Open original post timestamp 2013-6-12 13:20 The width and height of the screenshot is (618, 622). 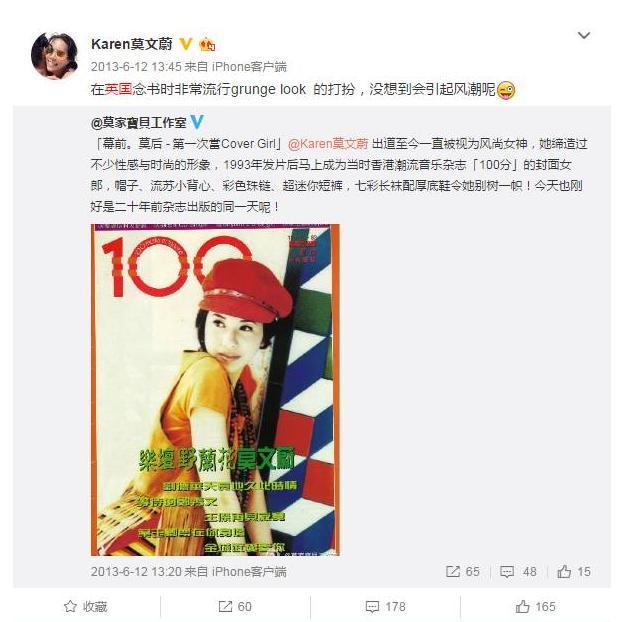tap(136, 572)
